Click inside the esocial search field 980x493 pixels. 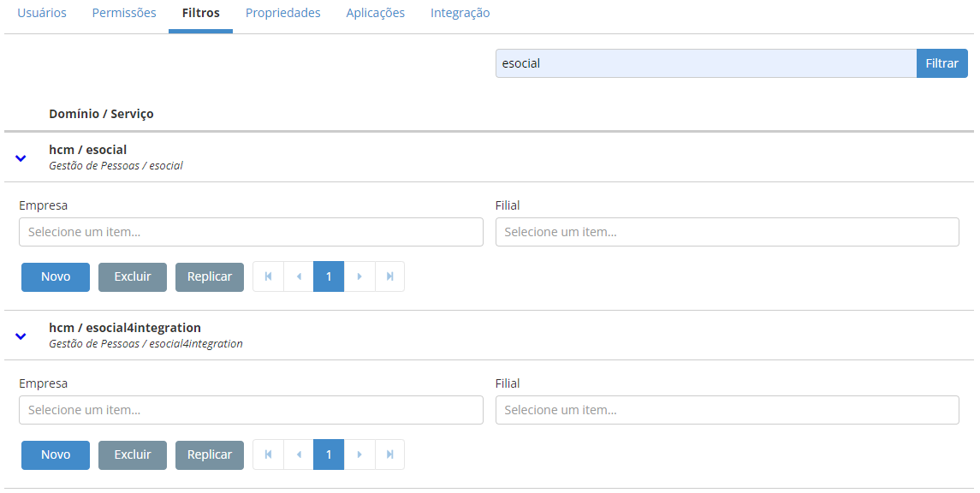[705, 62]
